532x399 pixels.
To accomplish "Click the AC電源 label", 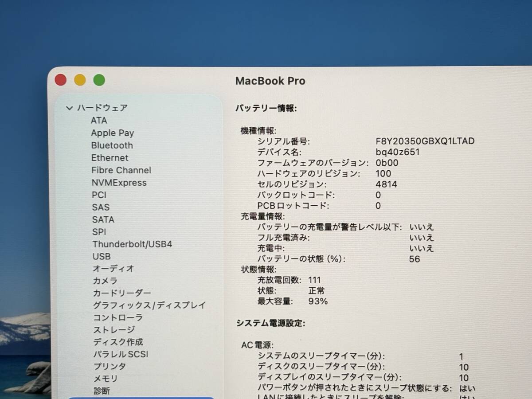I will (258, 345).
